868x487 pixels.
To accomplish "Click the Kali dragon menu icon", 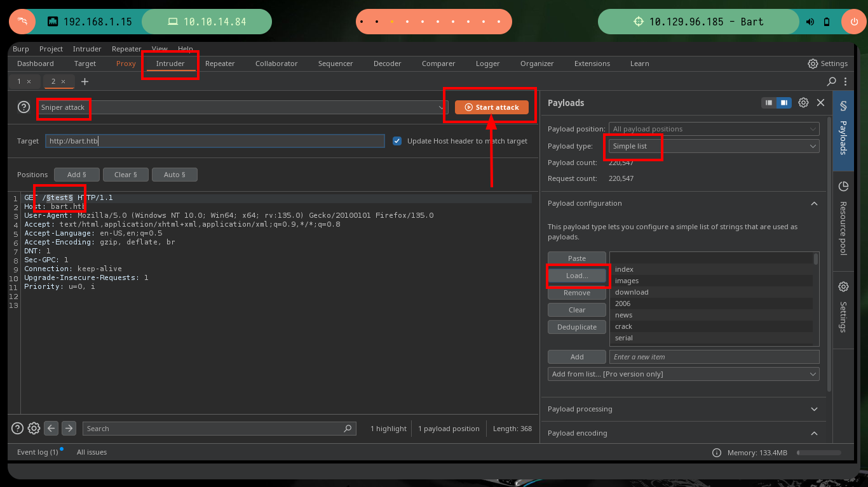I will 22,22.
